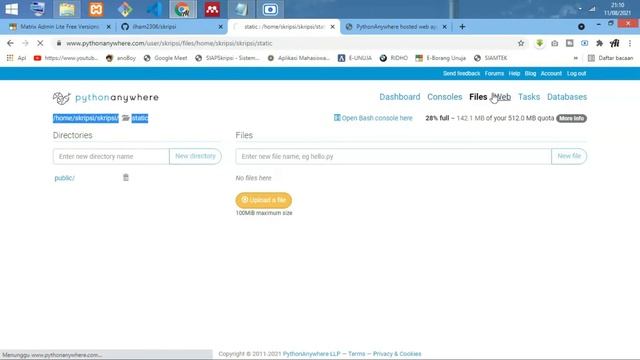The image size is (640, 360).
Task: Open the file explorer taskbar icon
Action: tap(67, 9)
